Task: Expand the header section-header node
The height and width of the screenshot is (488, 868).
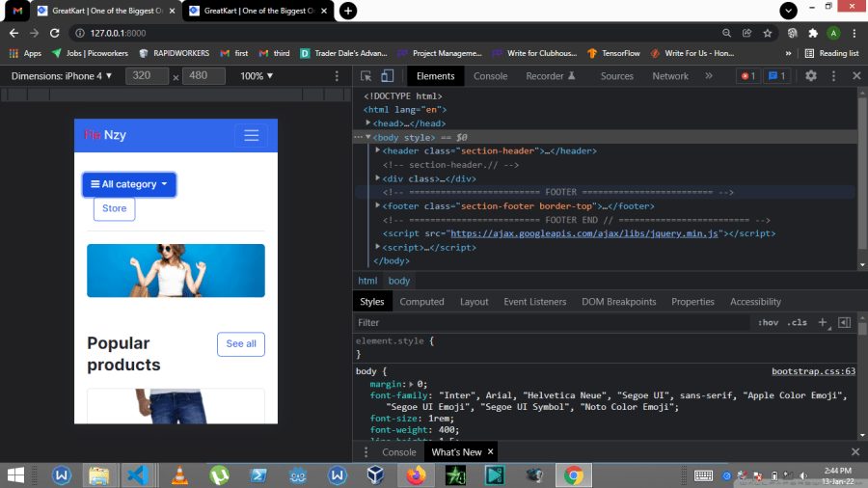Action: pyautogui.click(x=377, y=149)
